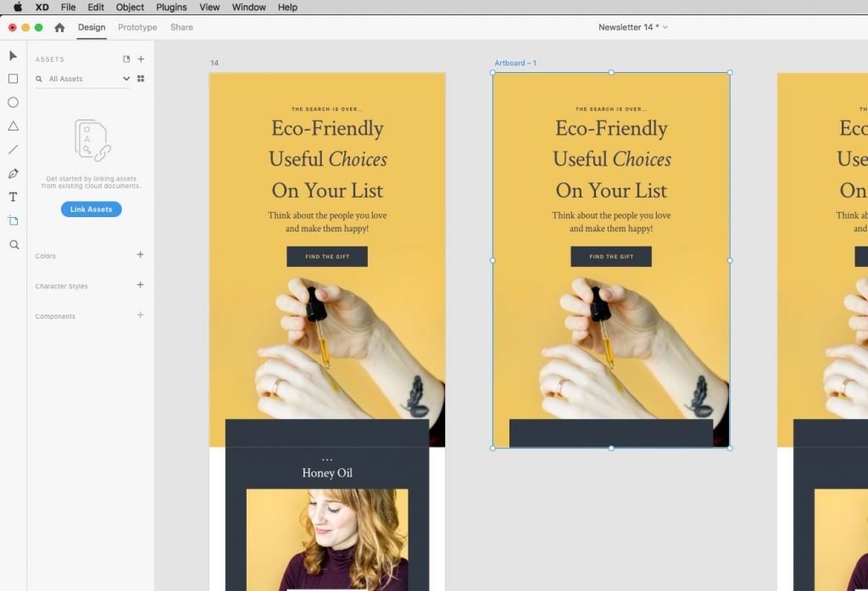The width and height of the screenshot is (868, 591).
Task: Select the Line tool
Action: (x=13, y=150)
